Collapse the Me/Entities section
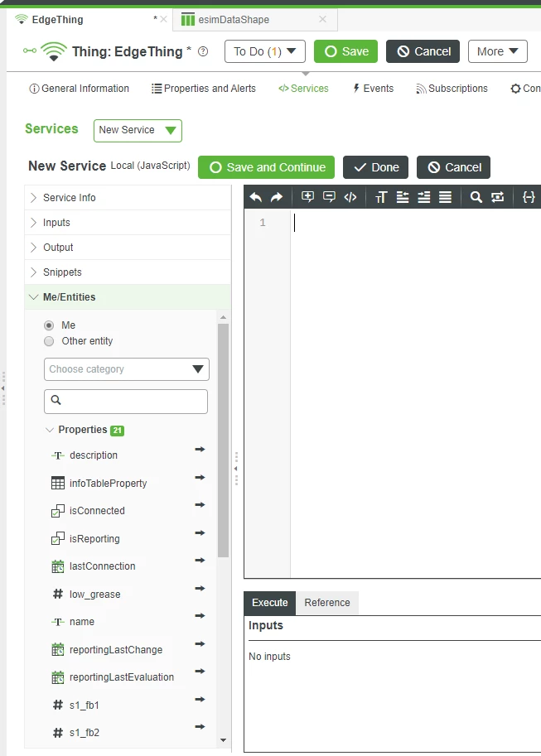Screen dimensions: 541x756 128,297
